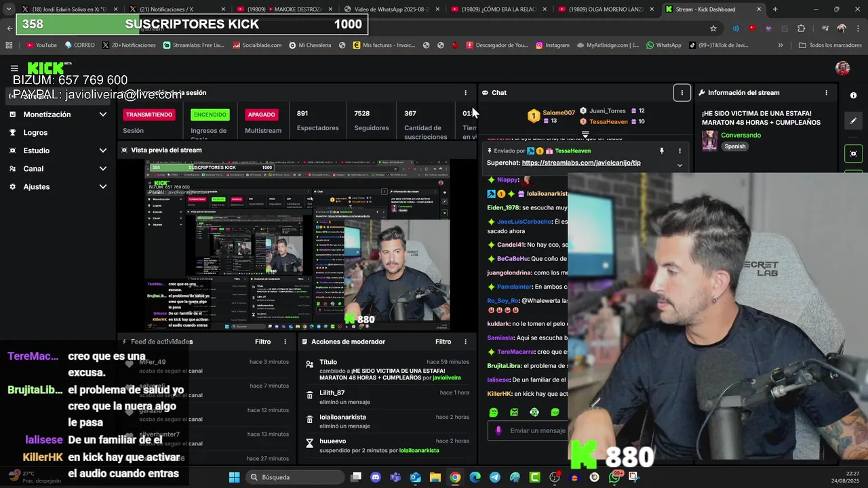Open the session panel three-dot menu

click(x=465, y=93)
